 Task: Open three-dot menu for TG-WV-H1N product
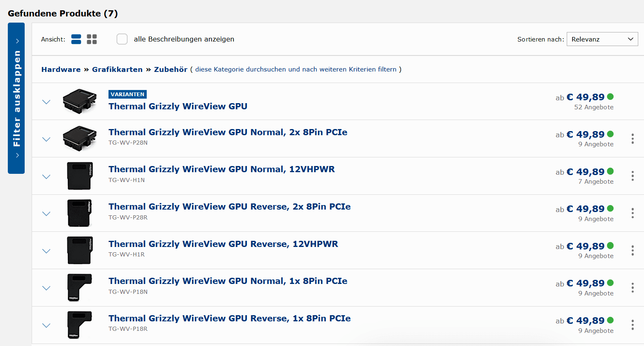click(x=632, y=176)
